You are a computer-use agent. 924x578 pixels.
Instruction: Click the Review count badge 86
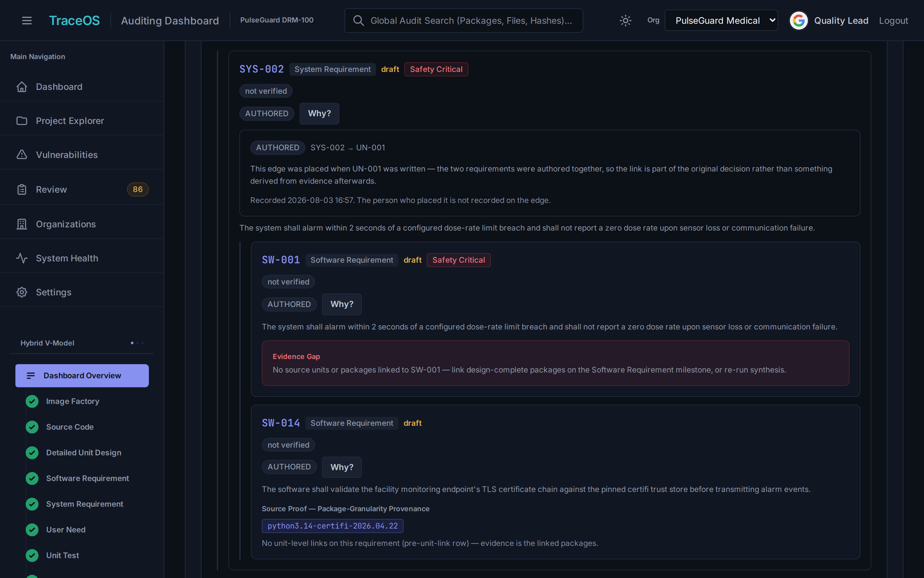point(138,189)
